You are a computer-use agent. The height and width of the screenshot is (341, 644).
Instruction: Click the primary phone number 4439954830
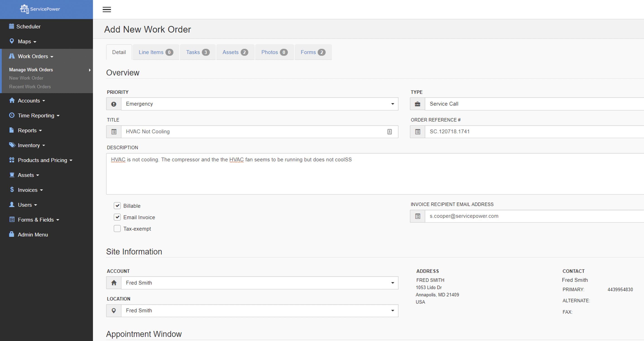click(x=620, y=290)
